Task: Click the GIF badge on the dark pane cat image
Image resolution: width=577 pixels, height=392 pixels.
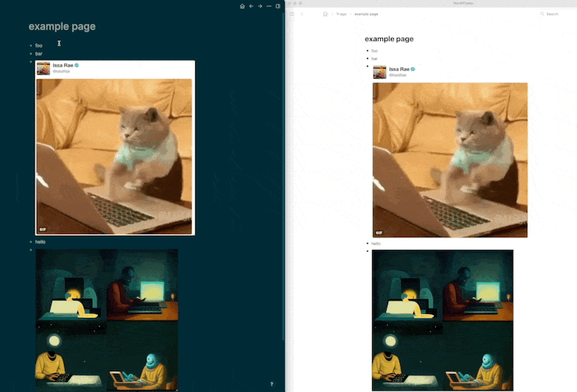Action: click(43, 229)
